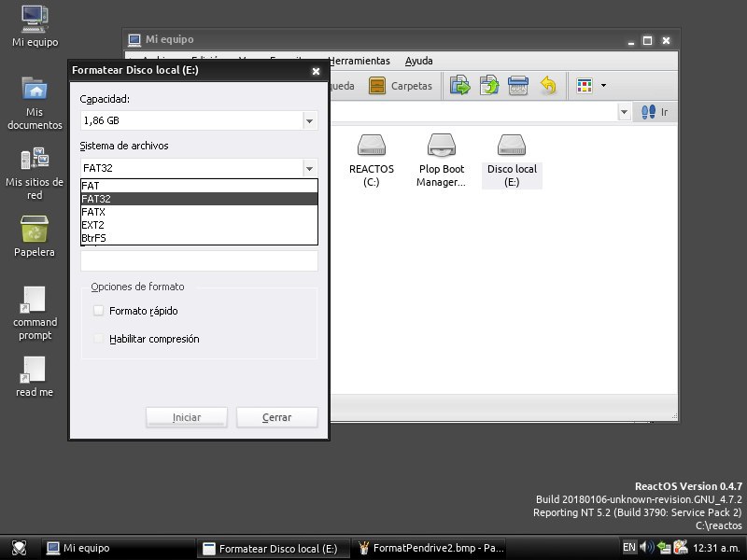Open the read me shortcut
Screen dimensions: 747x560
(35, 377)
